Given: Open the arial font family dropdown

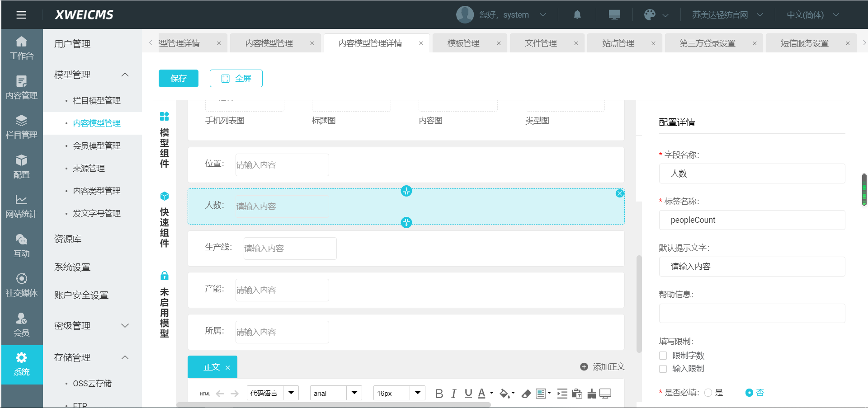Looking at the screenshot, I should (x=335, y=393).
